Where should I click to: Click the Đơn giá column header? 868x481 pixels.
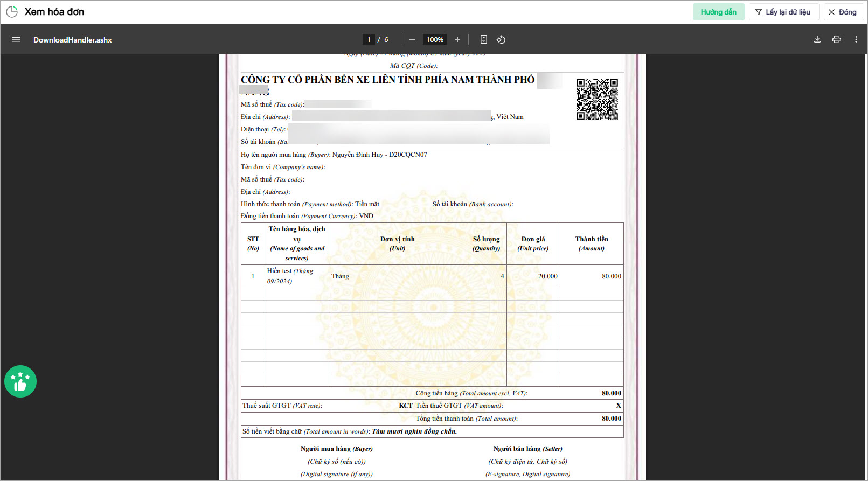pyautogui.click(x=533, y=243)
